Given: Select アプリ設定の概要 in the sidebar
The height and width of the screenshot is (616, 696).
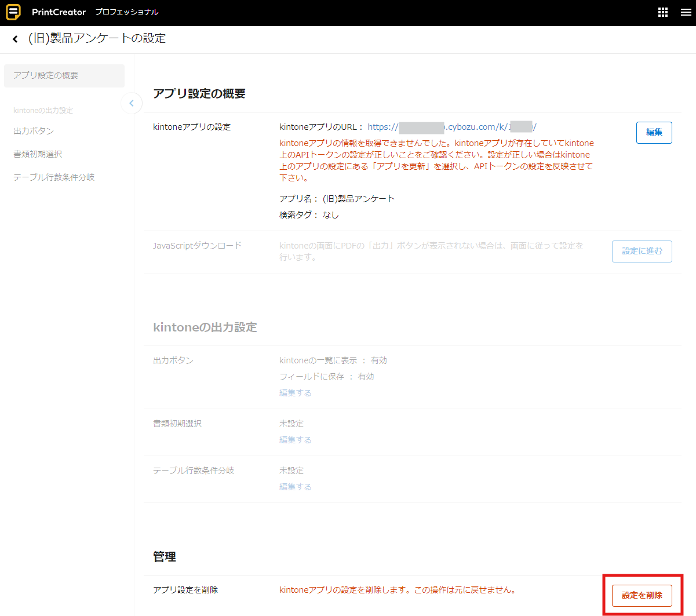Looking at the screenshot, I should point(64,75).
